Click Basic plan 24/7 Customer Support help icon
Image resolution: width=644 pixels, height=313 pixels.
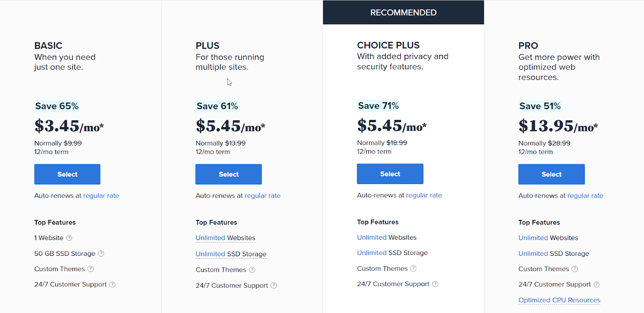point(112,284)
